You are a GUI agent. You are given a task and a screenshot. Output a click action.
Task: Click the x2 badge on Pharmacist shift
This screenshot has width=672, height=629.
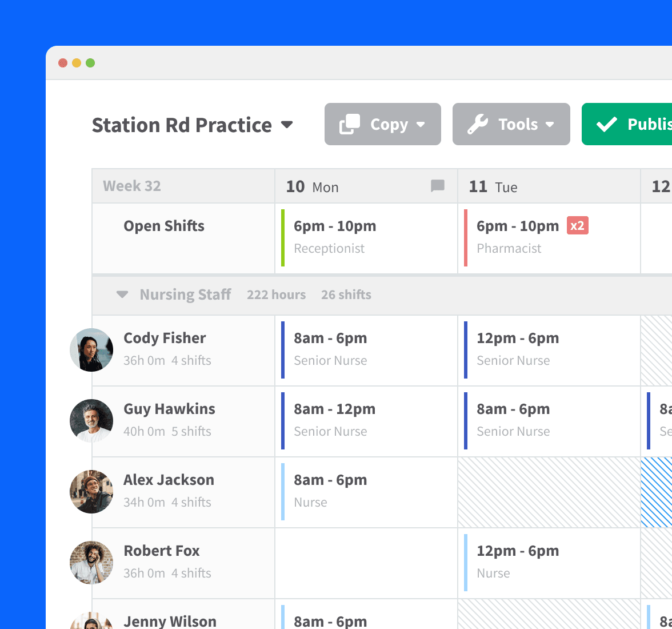click(x=577, y=226)
